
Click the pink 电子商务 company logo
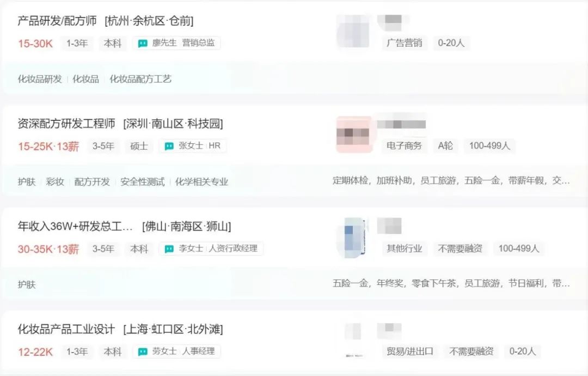click(x=354, y=134)
